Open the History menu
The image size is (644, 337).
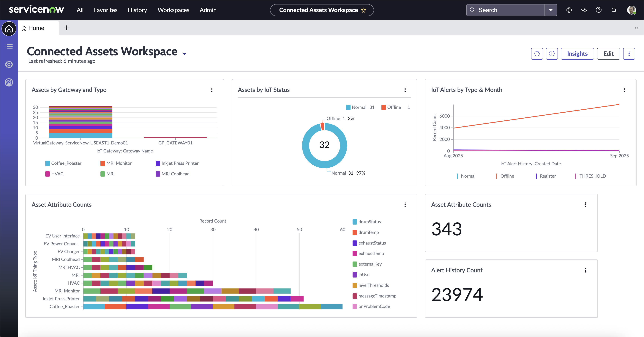click(137, 10)
